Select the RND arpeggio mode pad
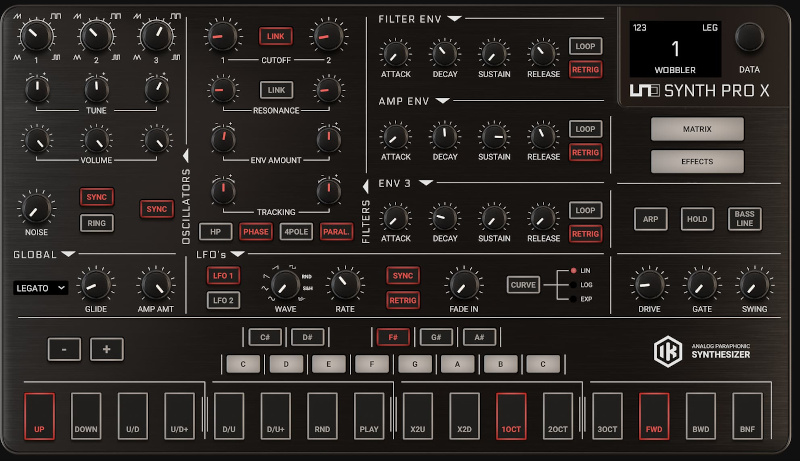 pyautogui.click(x=322, y=416)
